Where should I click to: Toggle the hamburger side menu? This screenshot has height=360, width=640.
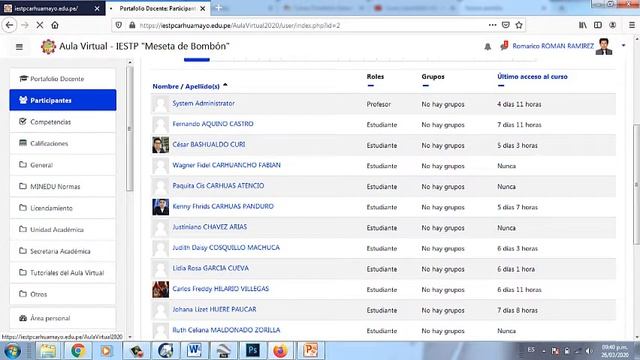(19, 47)
